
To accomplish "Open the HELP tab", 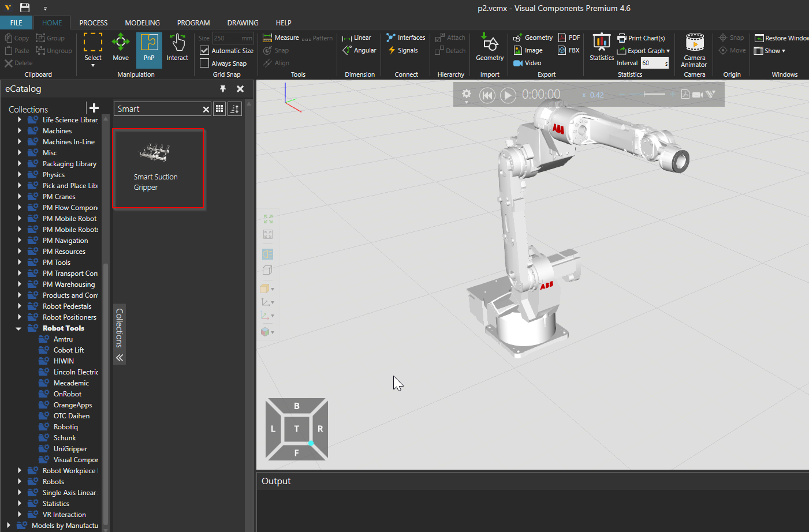I will click(284, 23).
